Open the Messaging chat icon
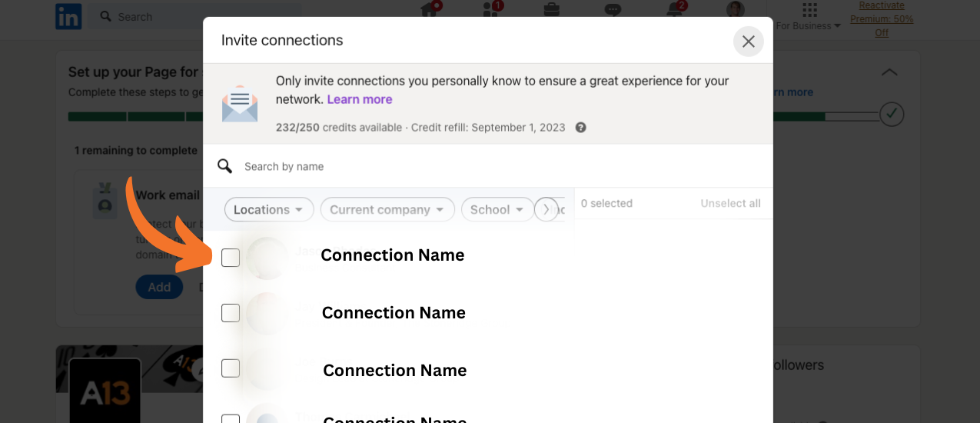The width and height of the screenshot is (980, 423). pyautogui.click(x=613, y=9)
